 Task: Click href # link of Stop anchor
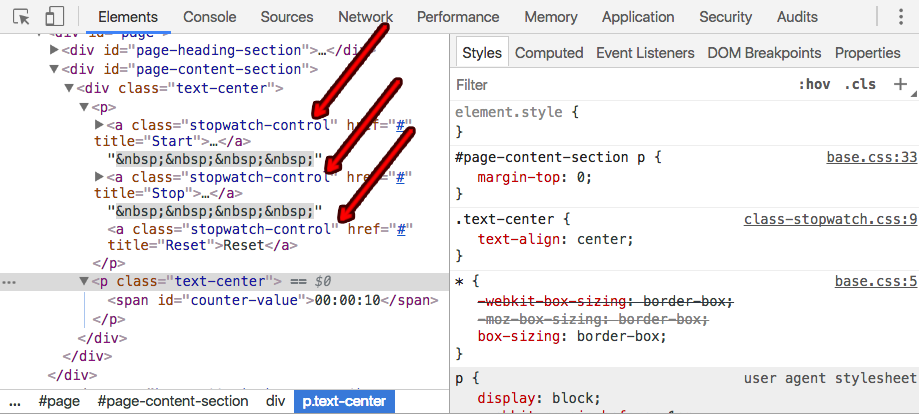pos(402,177)
